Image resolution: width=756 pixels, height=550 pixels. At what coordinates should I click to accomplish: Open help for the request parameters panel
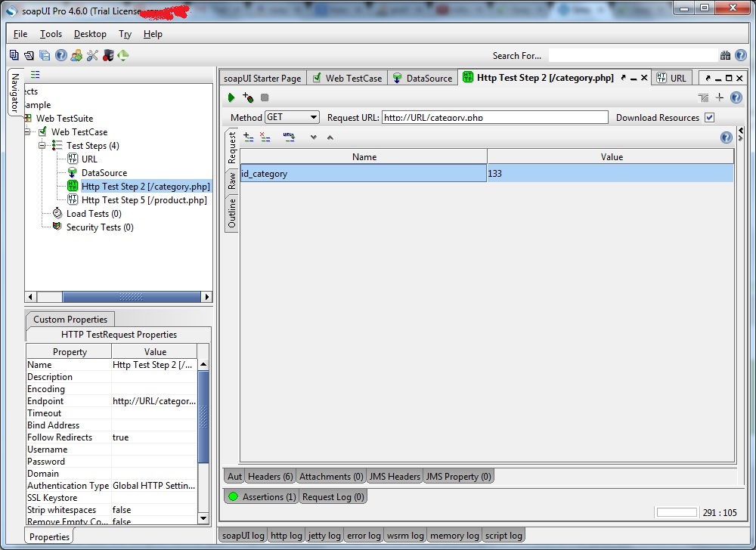tap(726, 137)
